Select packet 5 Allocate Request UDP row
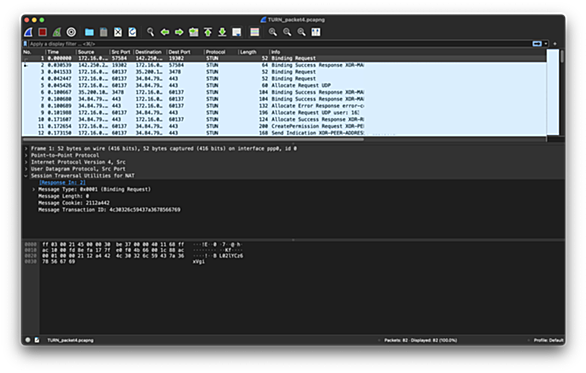Screen dimensions: 586x373 tap(284, 86)
